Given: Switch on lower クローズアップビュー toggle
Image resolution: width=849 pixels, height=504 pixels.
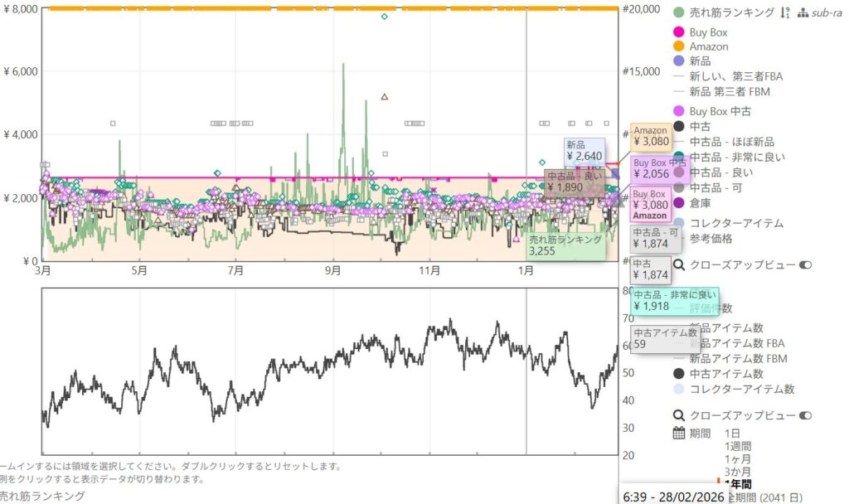Looking at the screenshot, I should pyautogui.click(x=805, y=415).
